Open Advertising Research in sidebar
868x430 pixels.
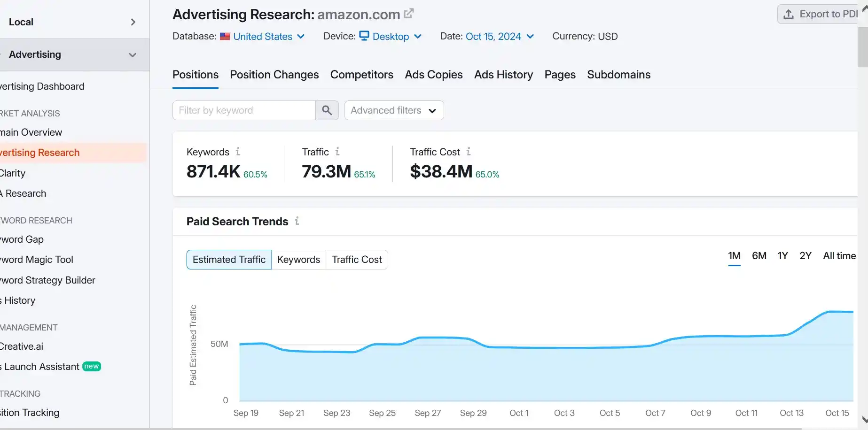tap(73, 153)
